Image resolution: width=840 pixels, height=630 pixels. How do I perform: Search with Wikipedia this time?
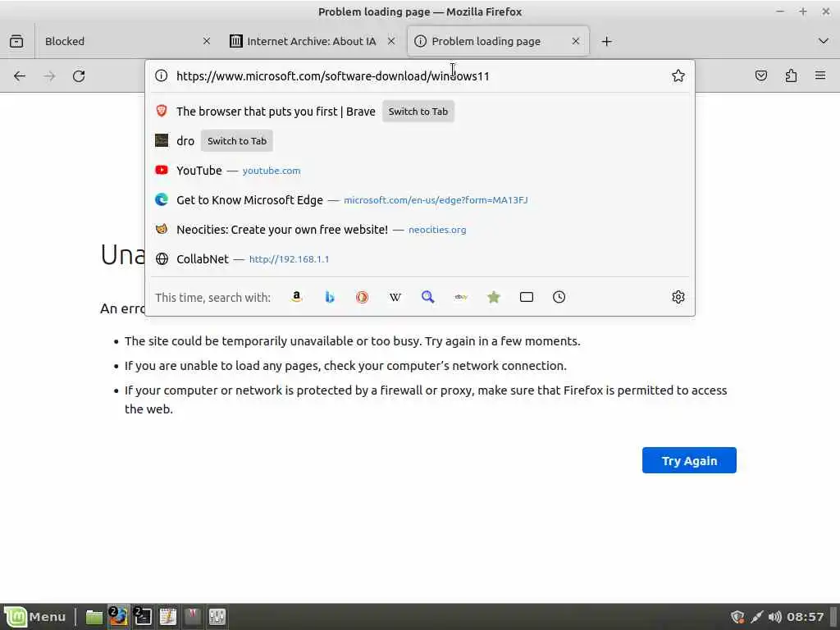click(x=395, y=297)
